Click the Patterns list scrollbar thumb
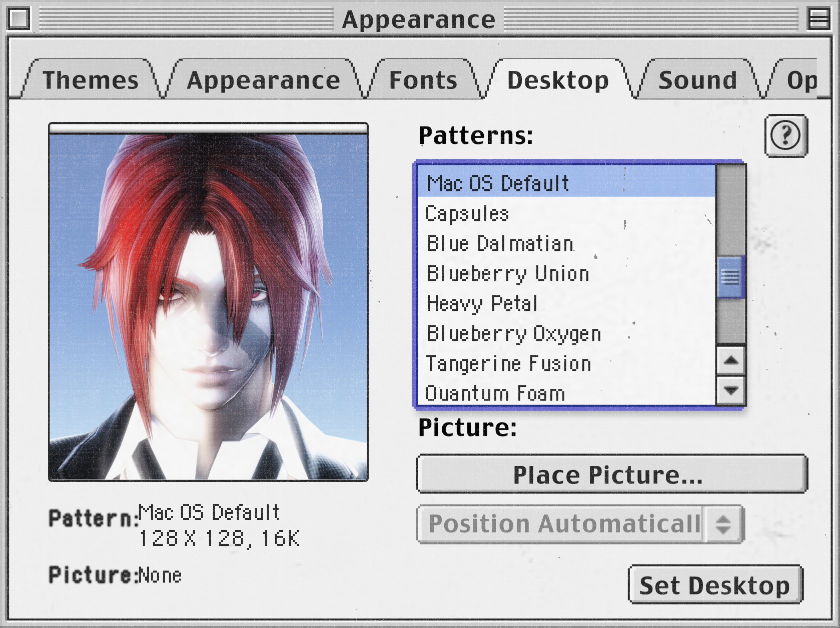 pos(731,276)
